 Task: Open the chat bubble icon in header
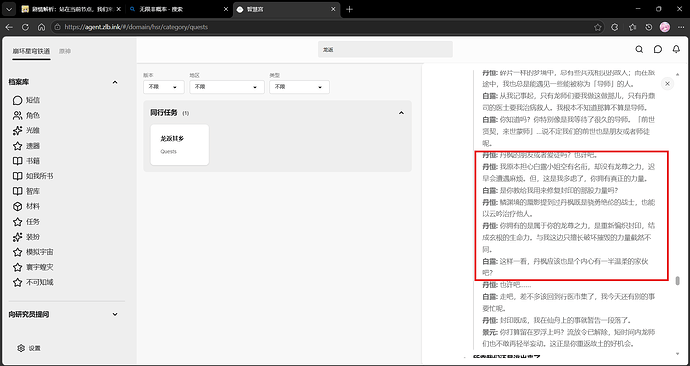(658, 49)
